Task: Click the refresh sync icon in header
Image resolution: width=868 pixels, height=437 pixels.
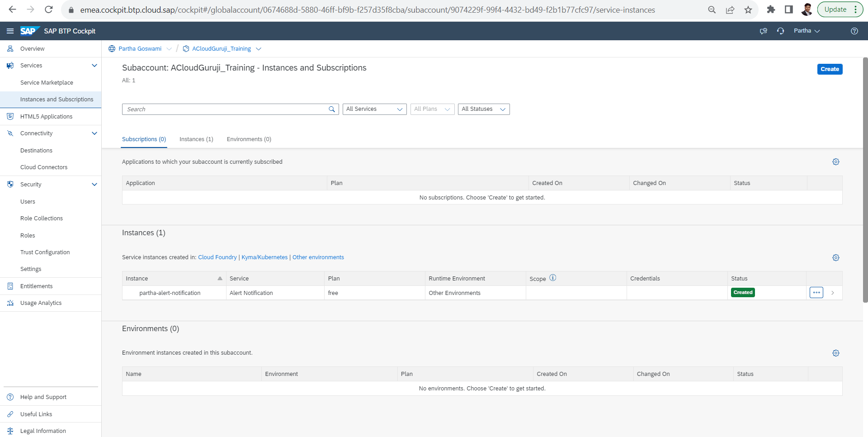Action: pyautogui.click(x=780, y=31)
